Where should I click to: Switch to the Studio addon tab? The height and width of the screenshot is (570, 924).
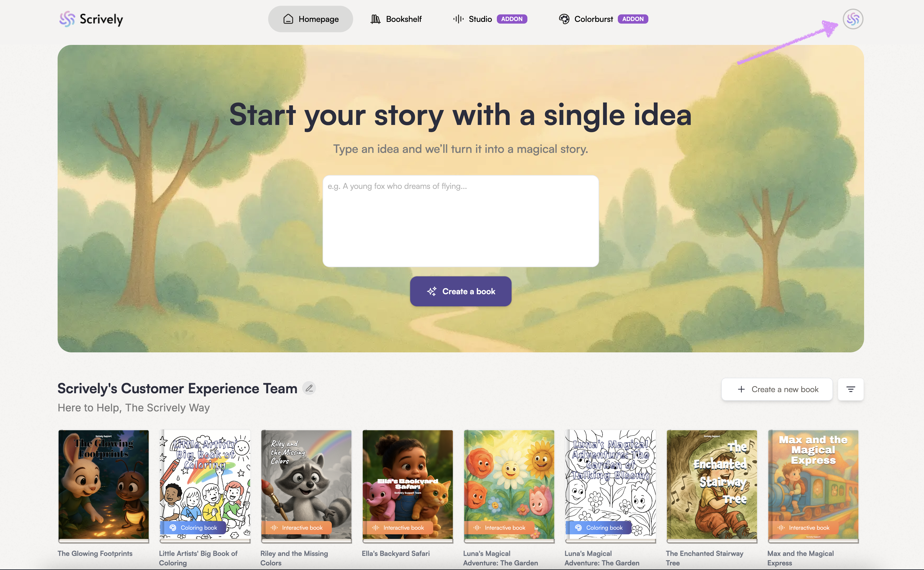pyautogui.click(x=490, y=19)
